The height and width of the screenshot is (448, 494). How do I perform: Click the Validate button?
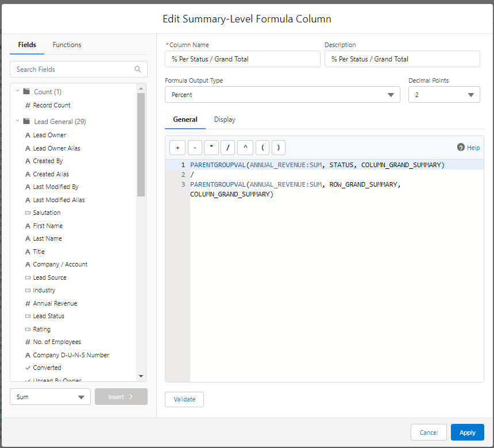[184, 399]
